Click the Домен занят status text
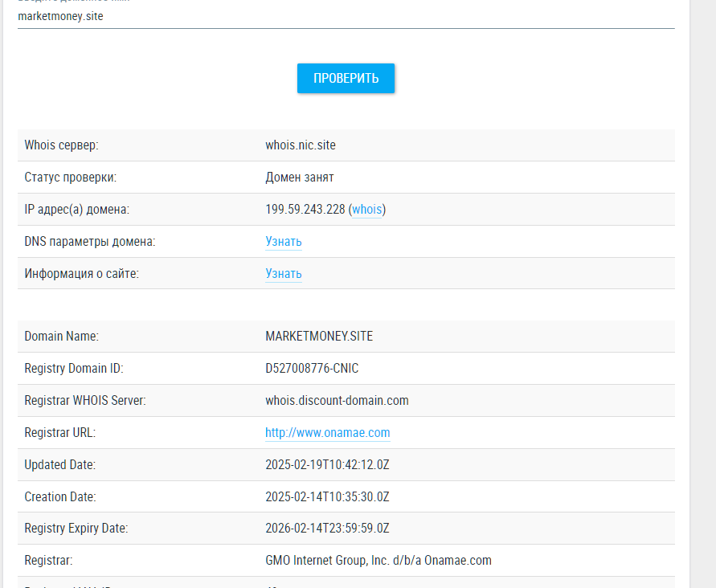This screenshot has width=716, height=588. (x=300, y=177)
